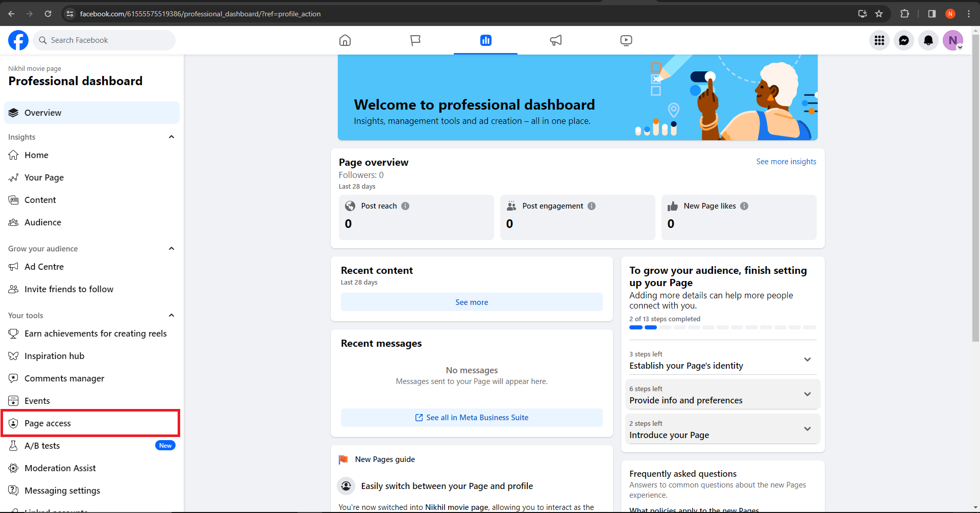Open the Notifications bell icon
Screen dimensions: 980x513
(x=928, y=40)
